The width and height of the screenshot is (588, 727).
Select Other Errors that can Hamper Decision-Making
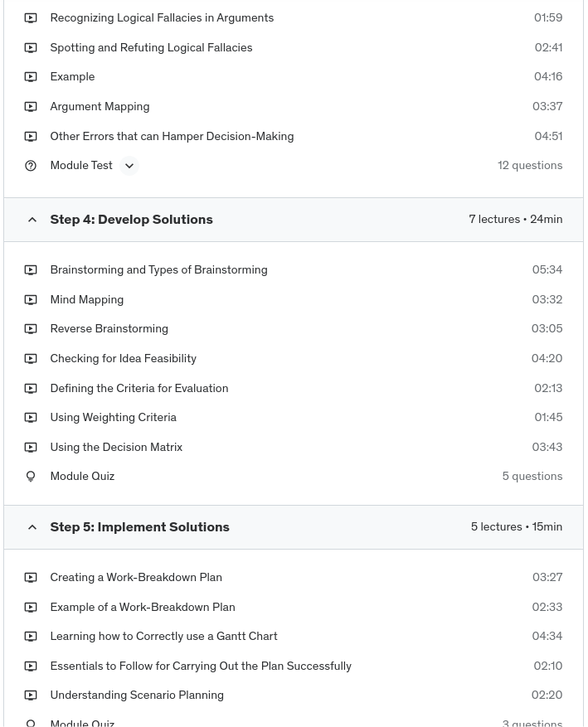click(172, 137)
